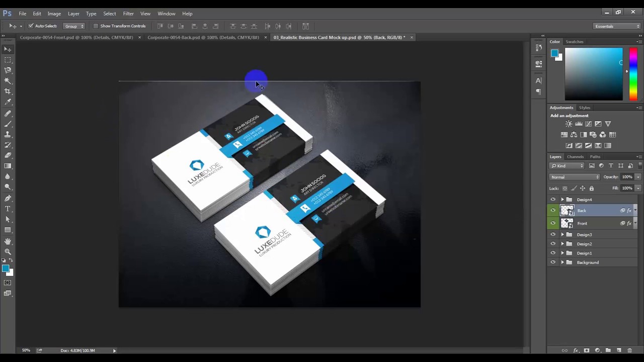Click lock position icon in Layers

point(583,188)
